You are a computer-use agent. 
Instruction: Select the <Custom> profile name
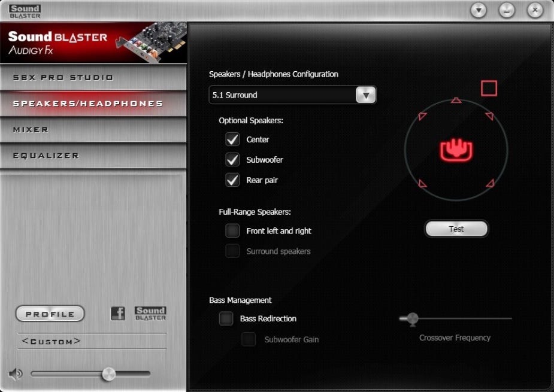(x=52, y=341)
